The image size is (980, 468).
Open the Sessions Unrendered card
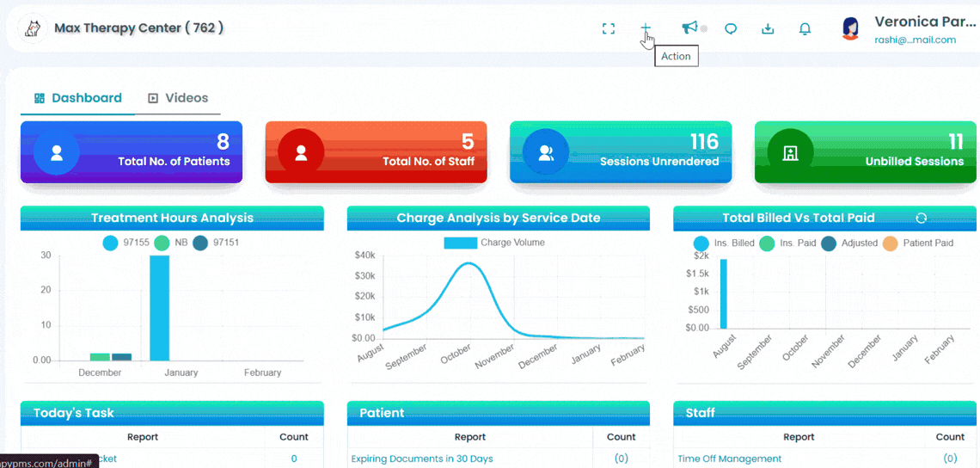[621, 152]
